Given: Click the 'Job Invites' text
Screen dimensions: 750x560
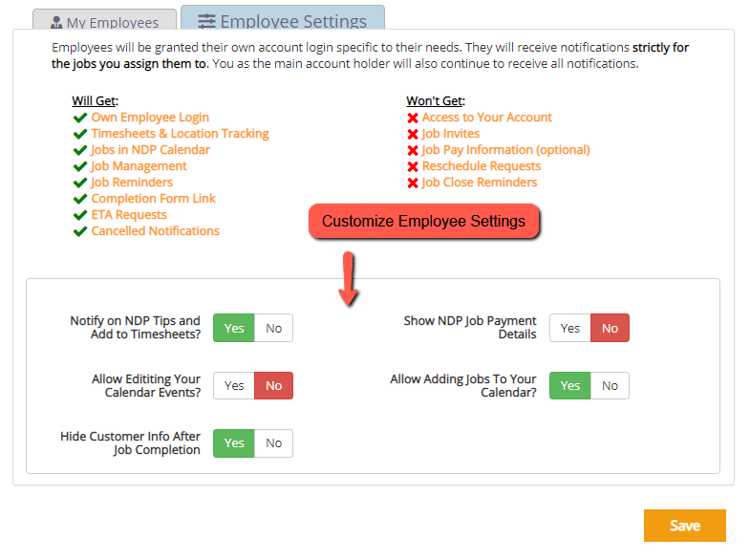Looking at the screenshot, I should pos(451,134).
